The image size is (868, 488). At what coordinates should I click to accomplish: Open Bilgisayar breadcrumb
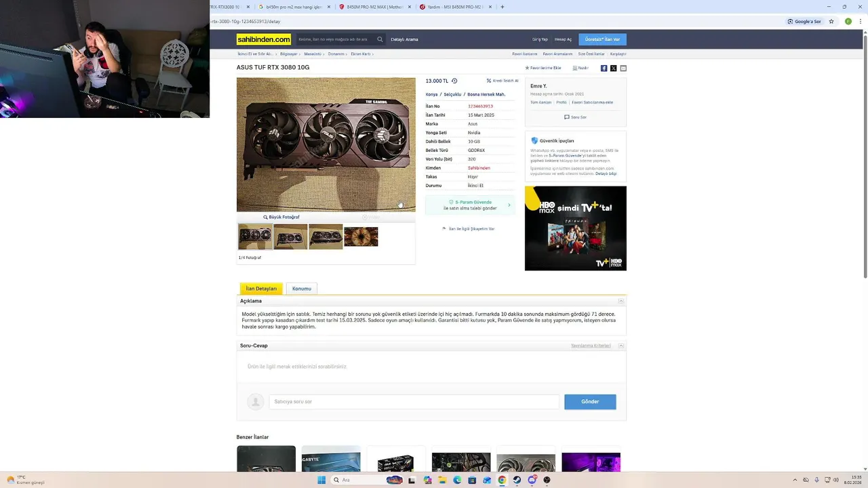tap(289, 54)
